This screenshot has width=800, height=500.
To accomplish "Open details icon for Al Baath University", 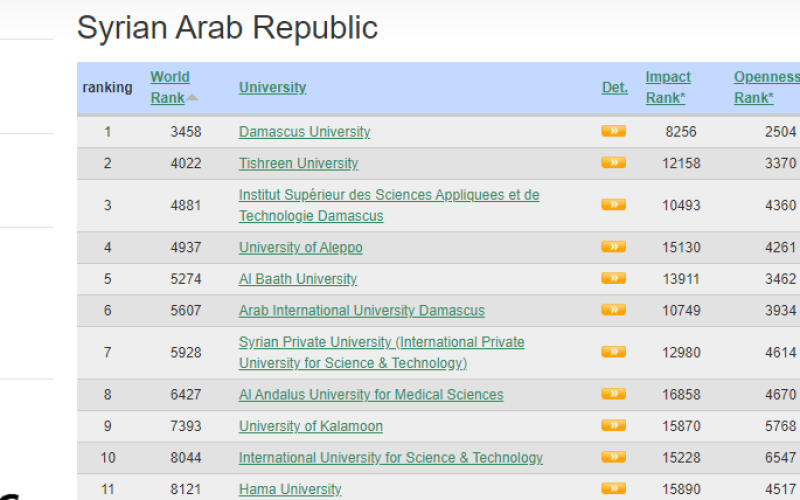I will 613,278.
